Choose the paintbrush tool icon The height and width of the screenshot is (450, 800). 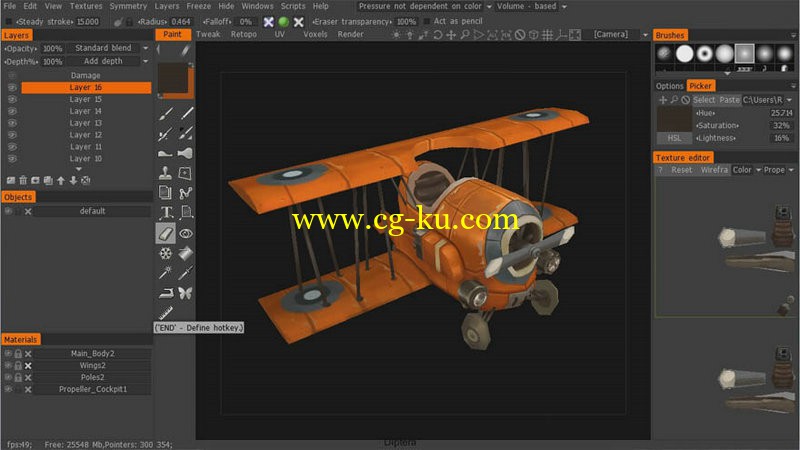(165, 113)
